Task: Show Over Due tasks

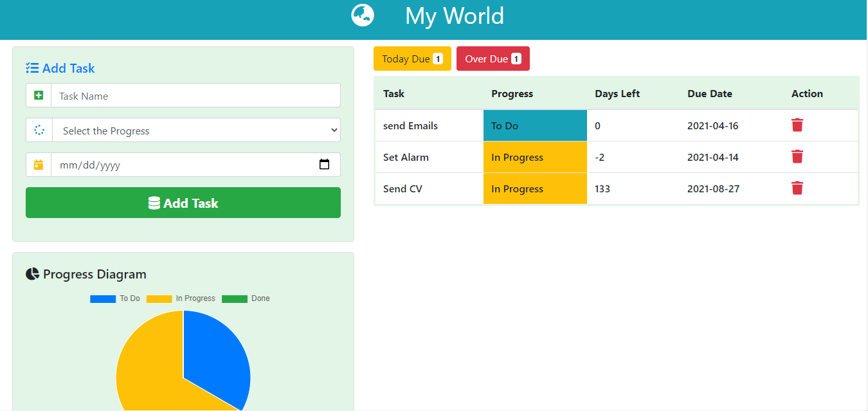Action: (x=493, y=59)
